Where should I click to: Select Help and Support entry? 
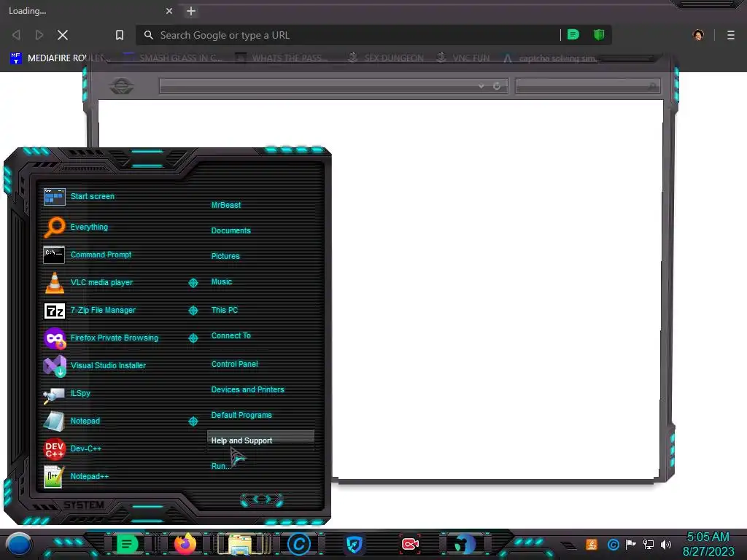(x=260, y=440)
